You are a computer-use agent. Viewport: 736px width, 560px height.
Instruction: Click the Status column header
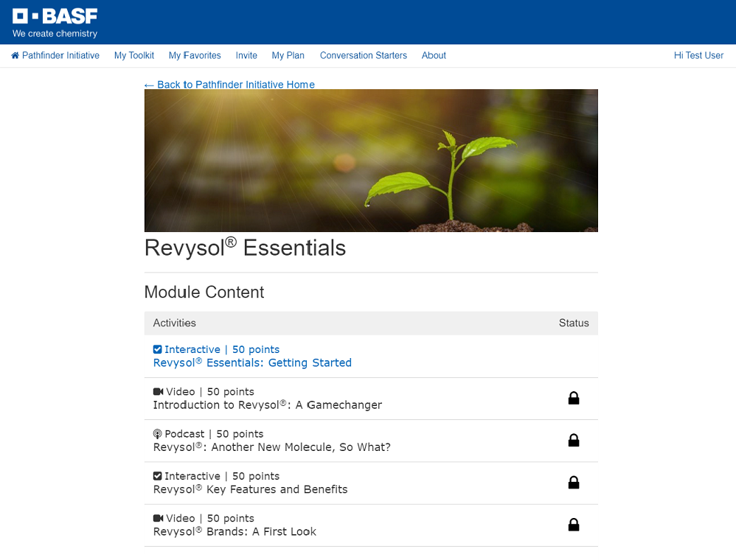(x=574, y=323)
